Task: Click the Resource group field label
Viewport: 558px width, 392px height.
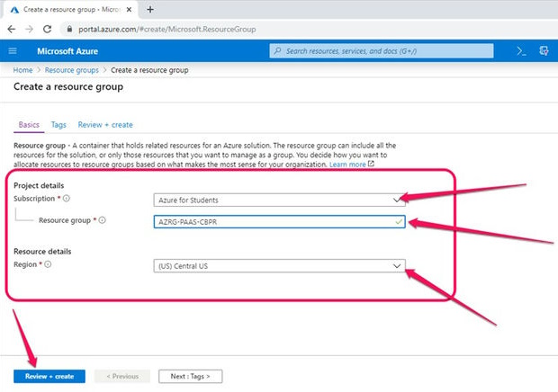Action: (x=65, y=220)
